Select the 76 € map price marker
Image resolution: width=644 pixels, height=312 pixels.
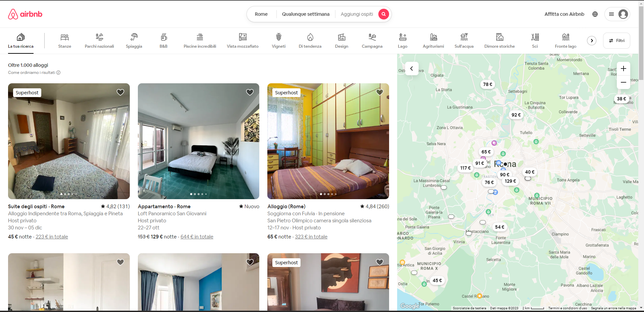pos(489,182)
